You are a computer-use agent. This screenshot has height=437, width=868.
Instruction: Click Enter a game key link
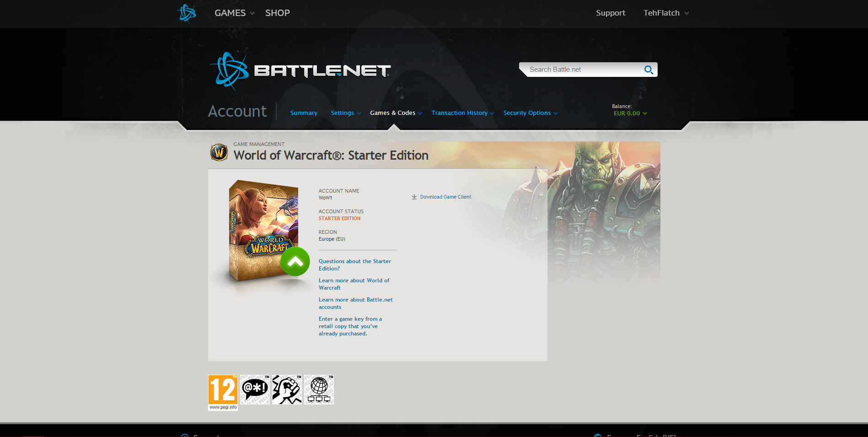point(350,326)
